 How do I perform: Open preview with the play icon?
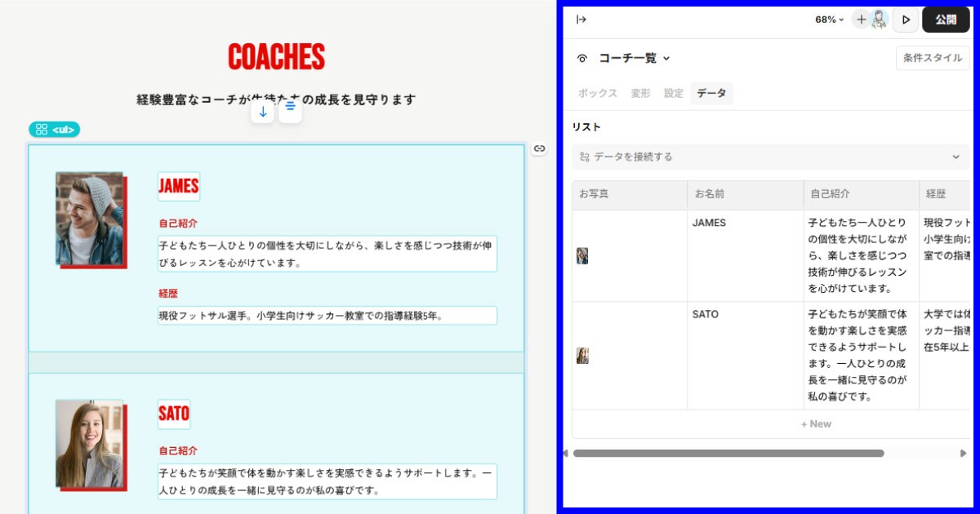tap(906, 18)
